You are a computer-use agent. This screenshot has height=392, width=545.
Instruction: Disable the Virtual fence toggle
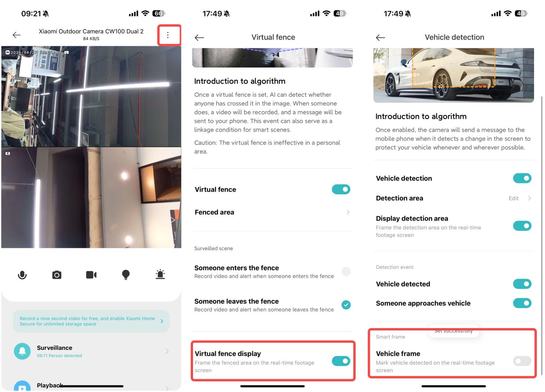coord(341,189)
